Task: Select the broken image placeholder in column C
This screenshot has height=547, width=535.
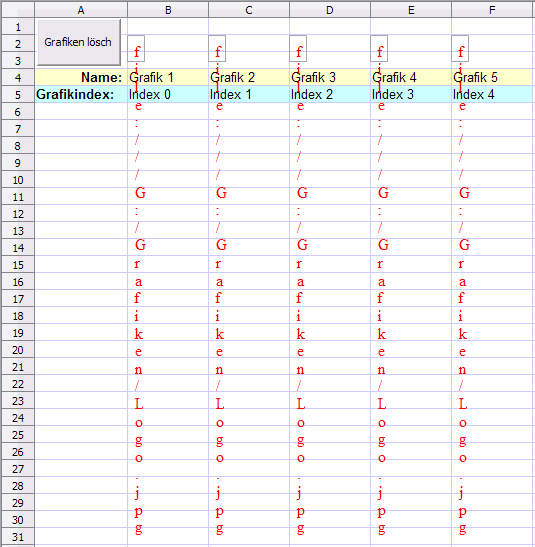Action: pos(217,48)
